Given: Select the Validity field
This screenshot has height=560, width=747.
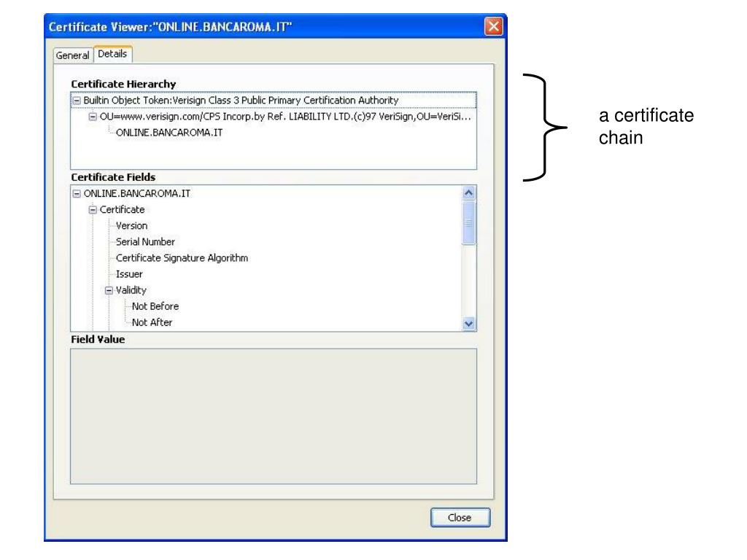Looking at the screenshot, I should [131, 290].
